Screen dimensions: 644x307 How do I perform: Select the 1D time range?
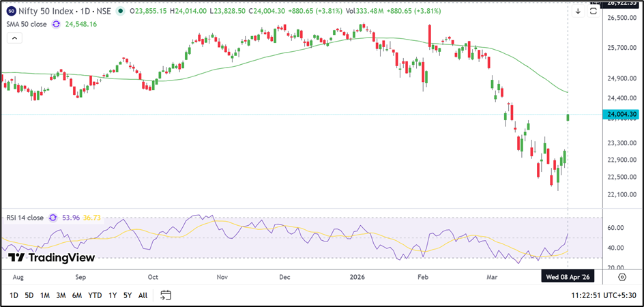[x=14, y=295]
